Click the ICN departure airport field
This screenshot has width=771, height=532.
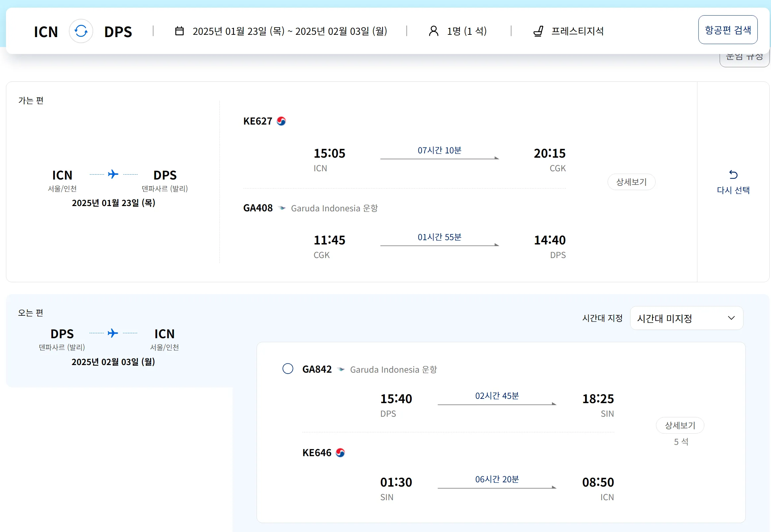point(46,32)
